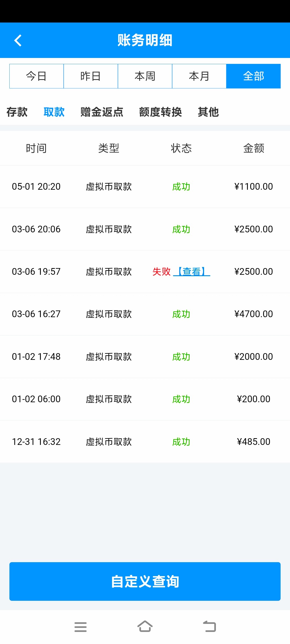
Task: Tap the back arrow in header
Action: [18, 41]
